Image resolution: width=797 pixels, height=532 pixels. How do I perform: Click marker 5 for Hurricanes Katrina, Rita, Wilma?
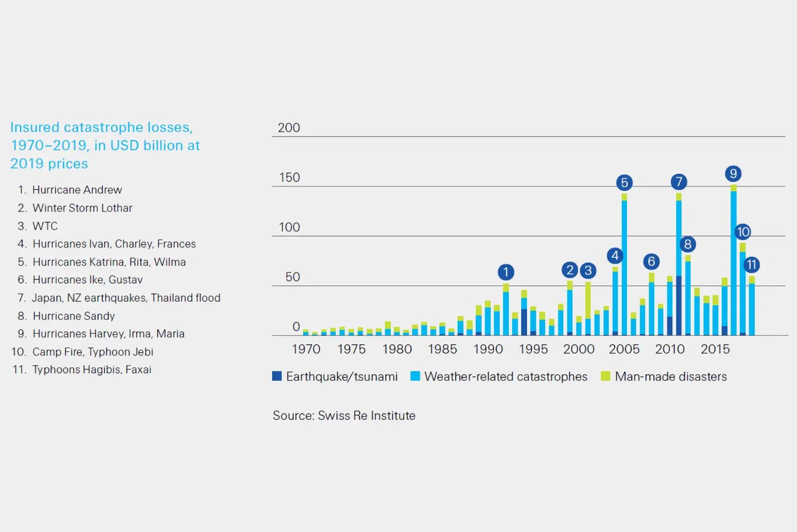pos(624,183)
